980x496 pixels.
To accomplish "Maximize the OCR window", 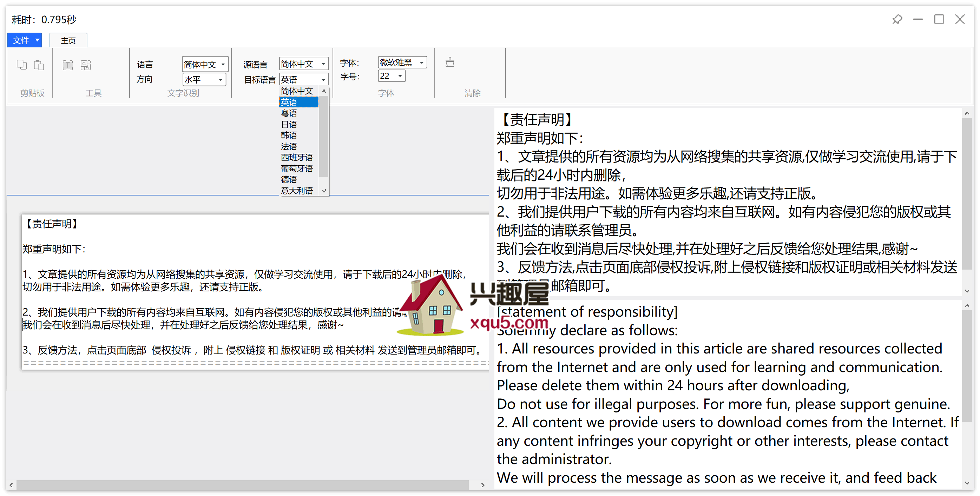I will [x=939, y=19].
